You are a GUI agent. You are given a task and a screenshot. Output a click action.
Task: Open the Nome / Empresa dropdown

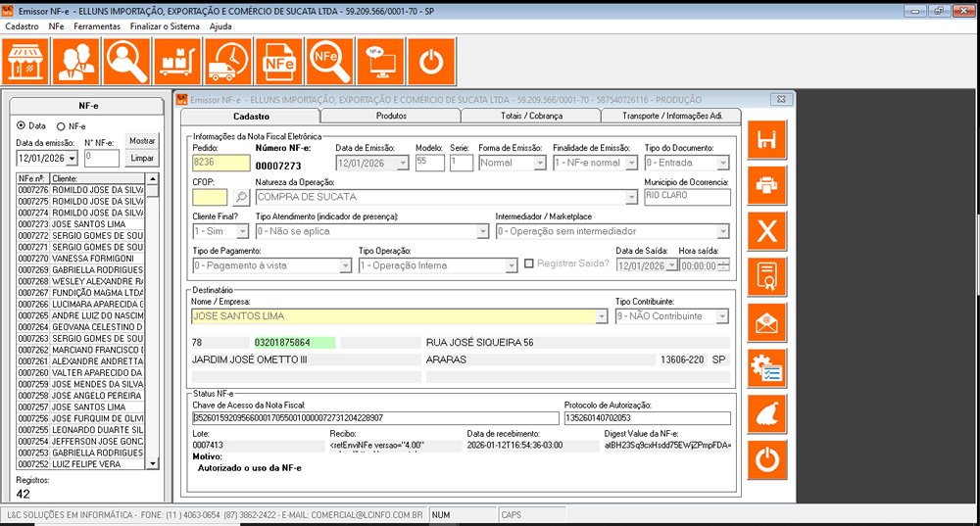(x=601, y=316)
